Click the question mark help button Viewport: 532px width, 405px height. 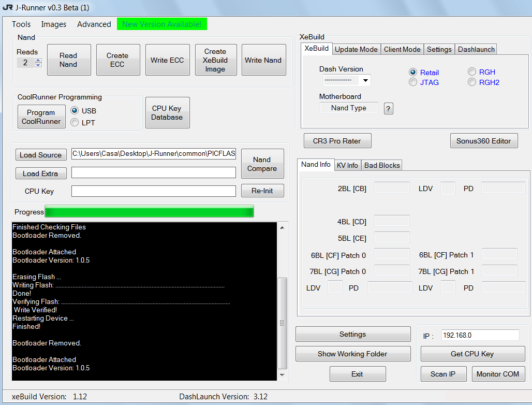pos(389,109)
